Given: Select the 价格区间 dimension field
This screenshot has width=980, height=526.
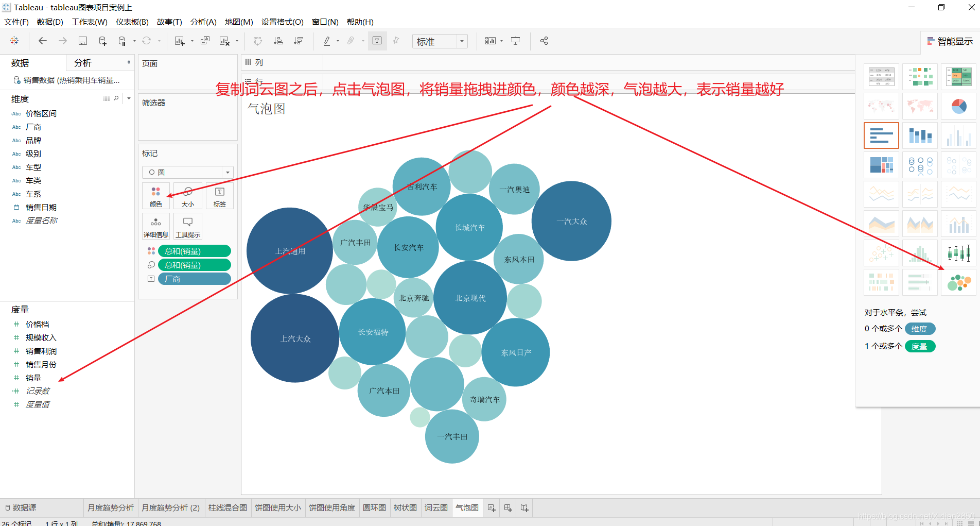Looking at the screenshot, I should click(x=41, y=113).
